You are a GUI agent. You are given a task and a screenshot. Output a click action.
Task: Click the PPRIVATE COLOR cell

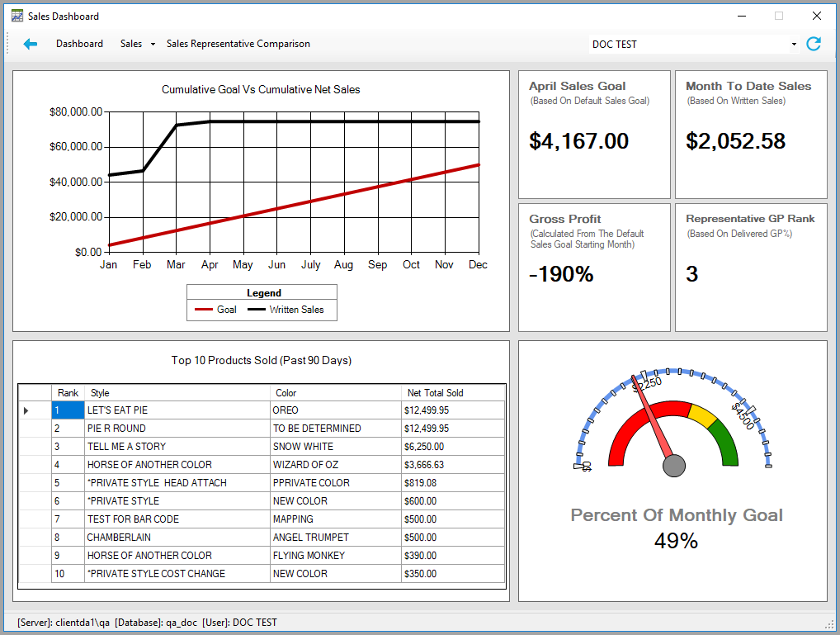click(335, 483)
